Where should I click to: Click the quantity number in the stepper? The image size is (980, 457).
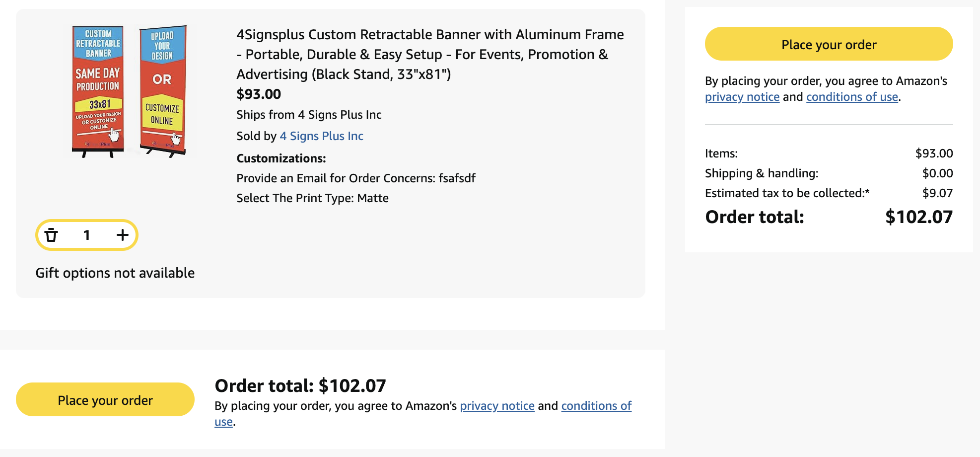tap(87, 235)
